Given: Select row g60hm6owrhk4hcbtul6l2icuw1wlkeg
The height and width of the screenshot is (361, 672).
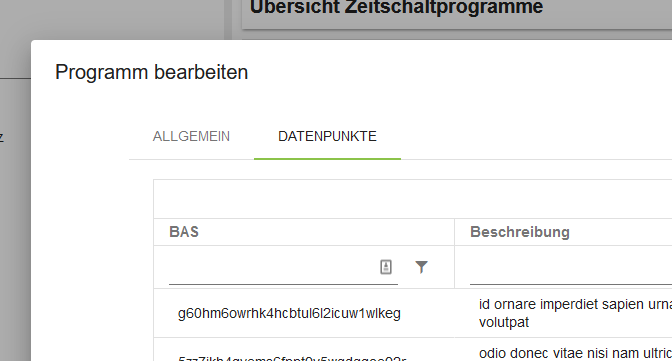Looking at the screenshot, I should 289,313.
